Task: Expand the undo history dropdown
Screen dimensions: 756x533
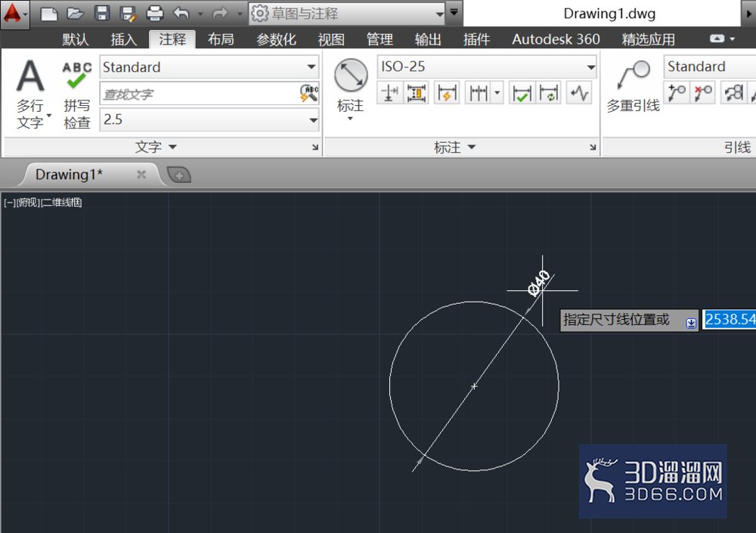Action: pyautogui.click(x=200, y=14)
